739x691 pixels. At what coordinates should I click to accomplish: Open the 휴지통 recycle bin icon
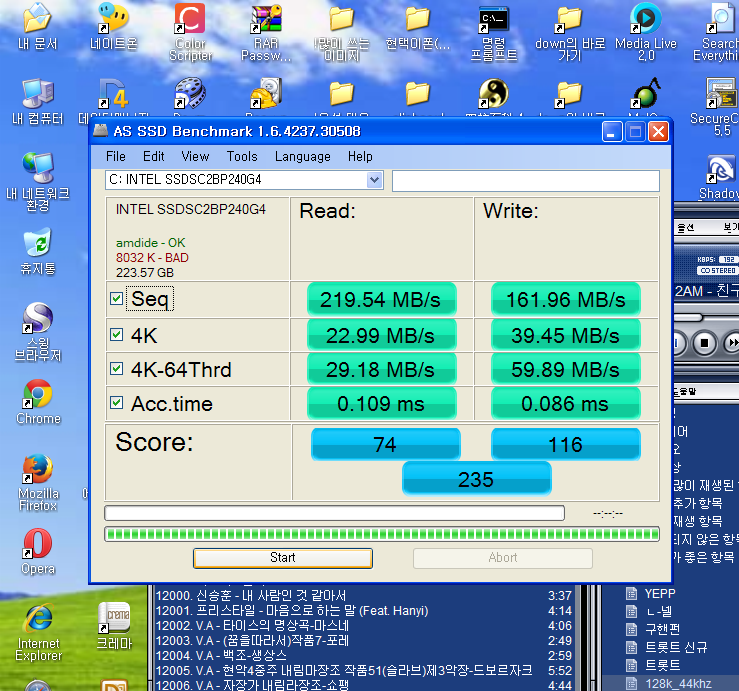click(x=38, y=251)
